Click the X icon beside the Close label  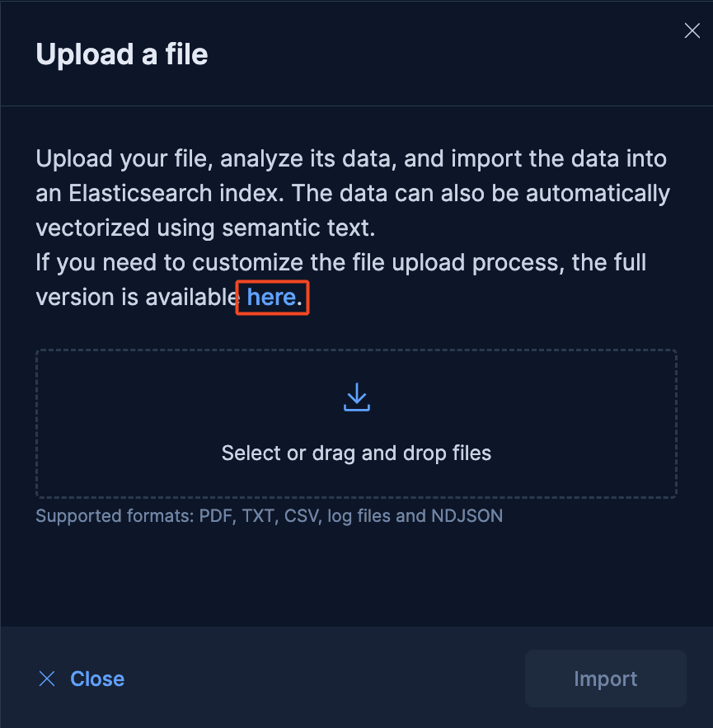click(x=48, y=679)
